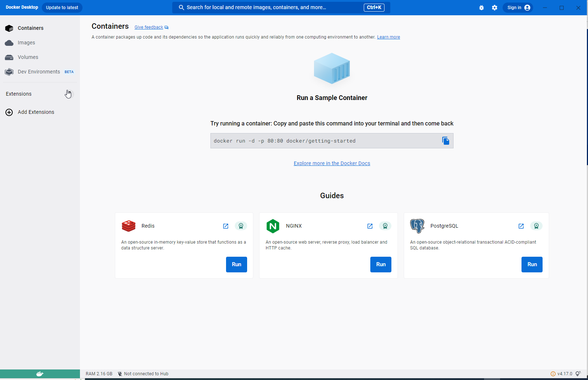The image size is (588, 380).
Task: Open Settings gear in title bar
Action: coord(495,8)
